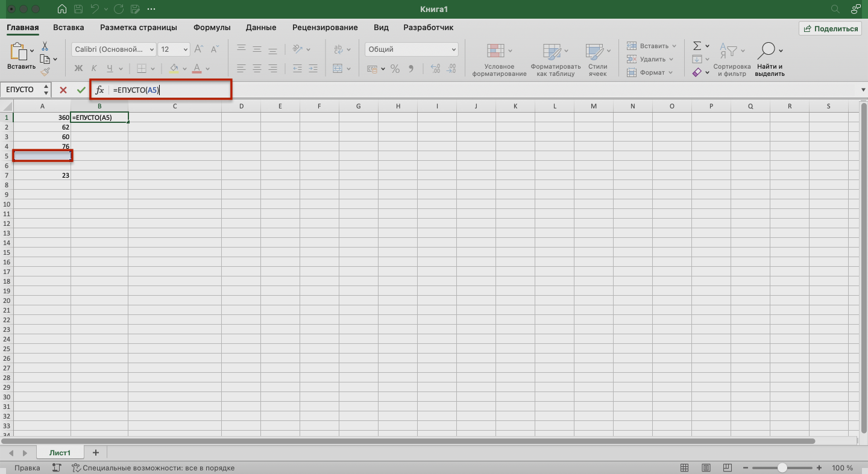This screenshot has height=474, width=868.
Task: Add a new sheet with plus button
Action: (x=95, y=452)
